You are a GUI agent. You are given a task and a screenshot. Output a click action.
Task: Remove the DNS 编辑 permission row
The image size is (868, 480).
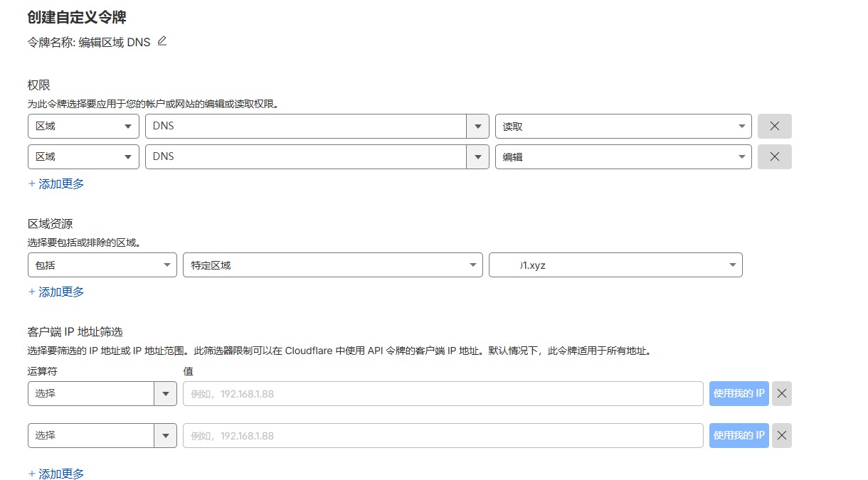(x=774, y=157)
